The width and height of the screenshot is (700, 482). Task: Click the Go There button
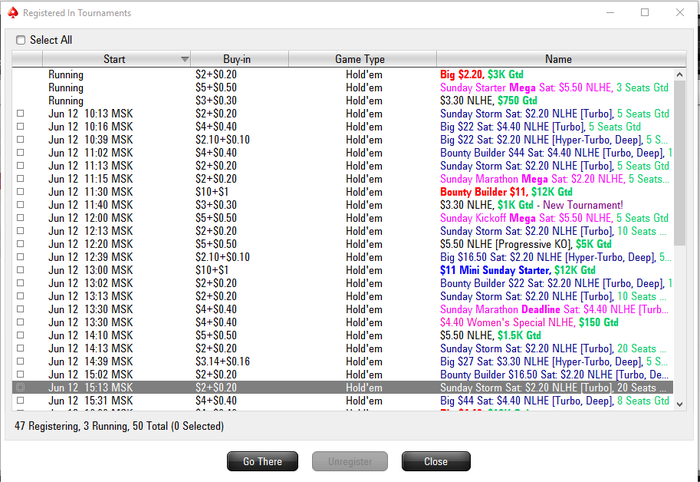262,461
